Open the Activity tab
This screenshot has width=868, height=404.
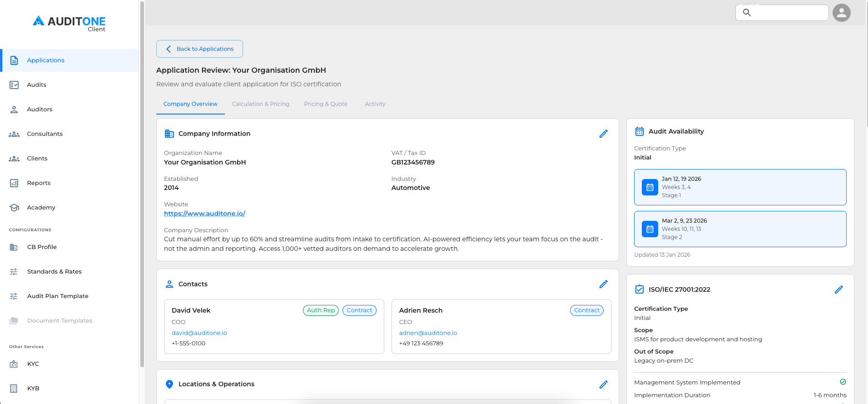tap(375, 104)
